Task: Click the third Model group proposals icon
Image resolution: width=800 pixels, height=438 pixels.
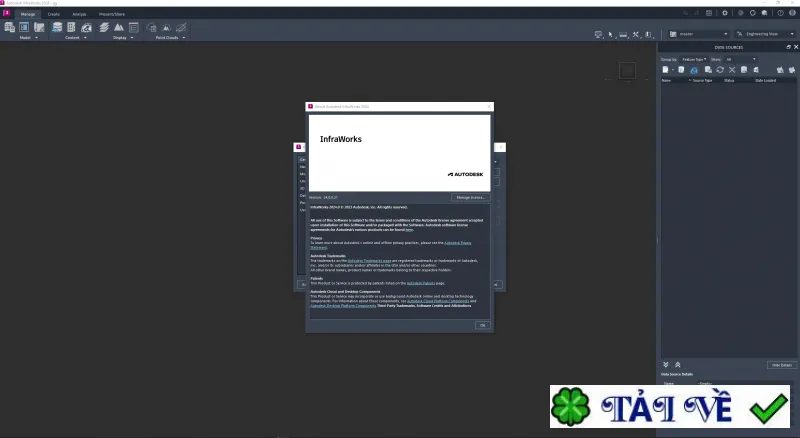Action: tap(39, 28)
